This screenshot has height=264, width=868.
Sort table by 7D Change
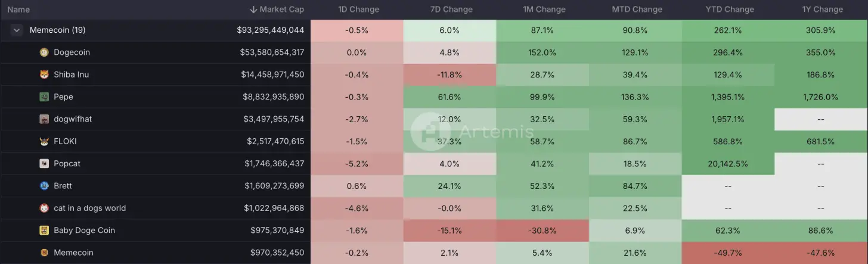[451, 10]
